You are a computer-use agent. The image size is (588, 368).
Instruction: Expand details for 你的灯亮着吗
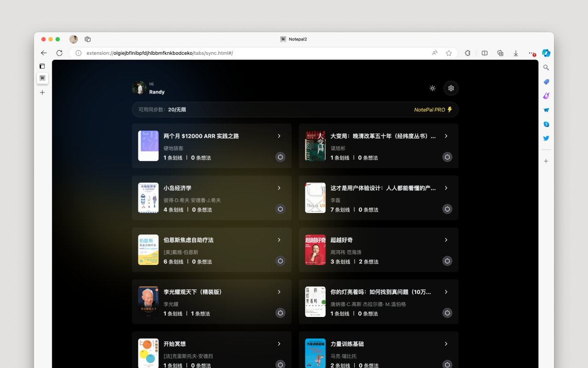(446, 292)
